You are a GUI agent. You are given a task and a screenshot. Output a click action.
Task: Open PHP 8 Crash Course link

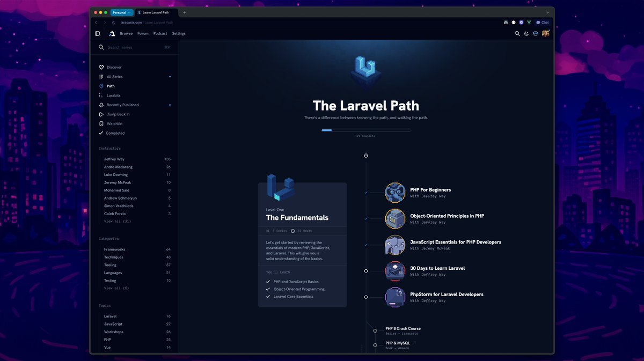[403, 328]
